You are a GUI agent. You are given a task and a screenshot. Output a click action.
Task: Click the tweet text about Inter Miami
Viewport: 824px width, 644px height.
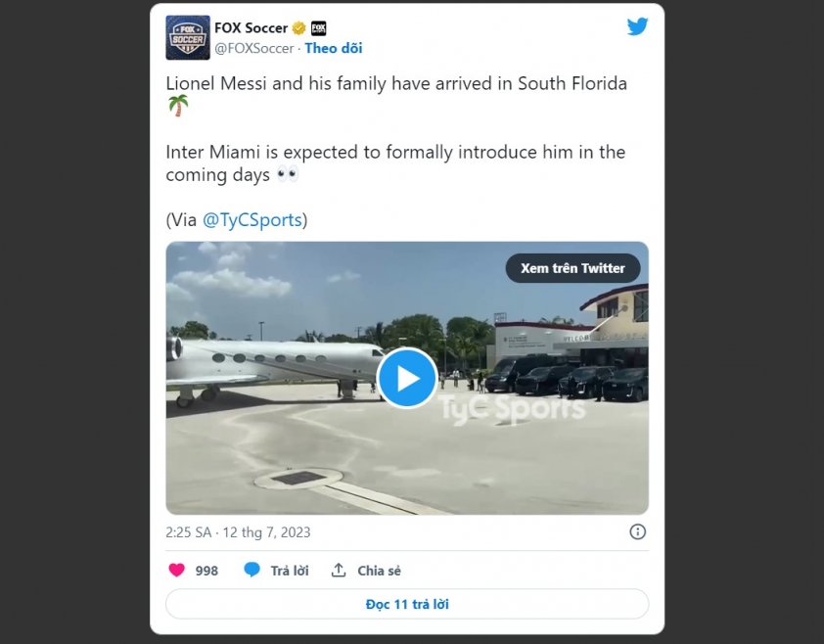pyautogui.click(x=395, y=163)
